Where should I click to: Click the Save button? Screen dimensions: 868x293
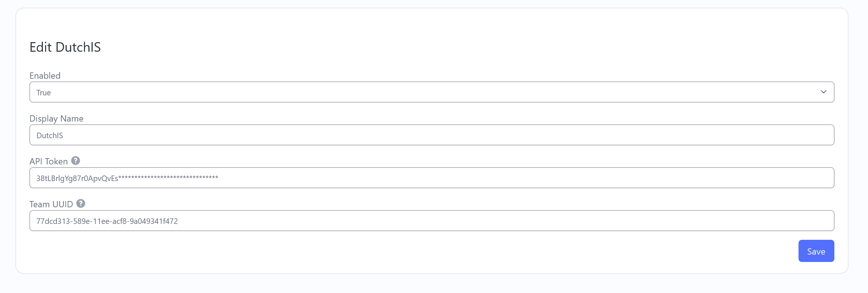816,251
